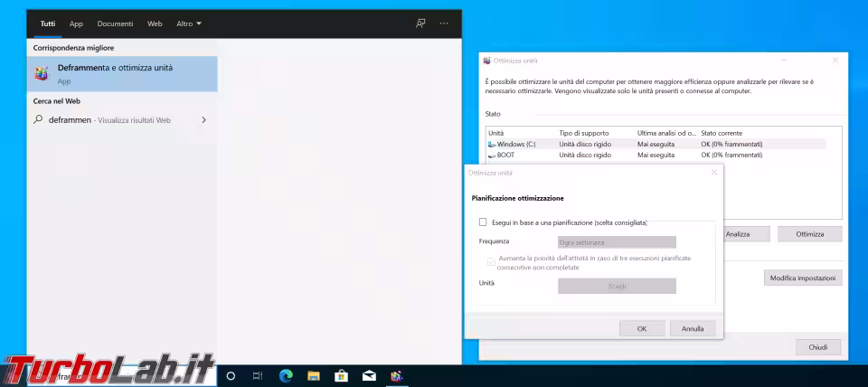Screen dimensions: 868x387
Task: Open Mail app from taskbar
Action: (x=369, y=375)
